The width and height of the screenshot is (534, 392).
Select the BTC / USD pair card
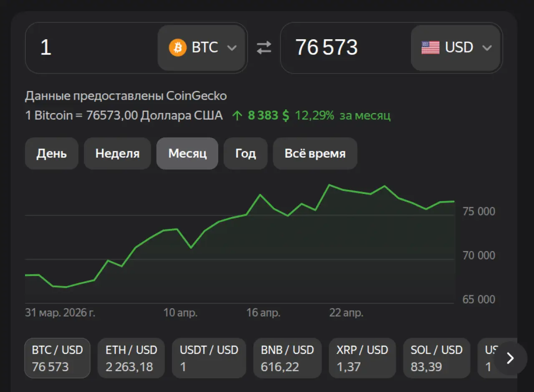point(58,358)
